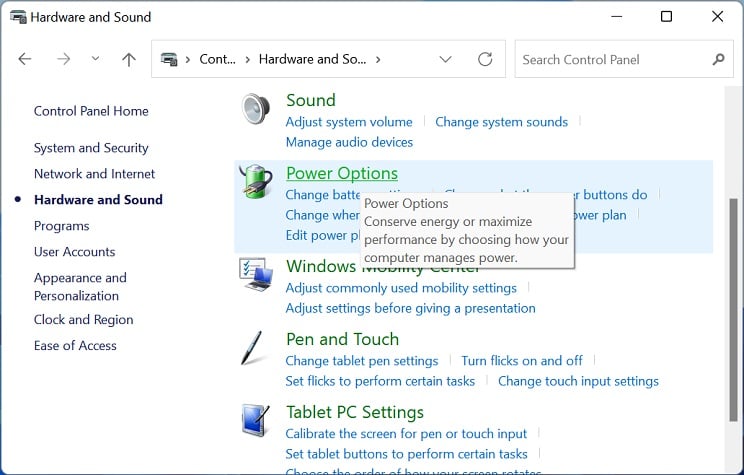This screenshot has height=475, width=744.
Task: Open the Sound heading link
Action: (311, 100)
